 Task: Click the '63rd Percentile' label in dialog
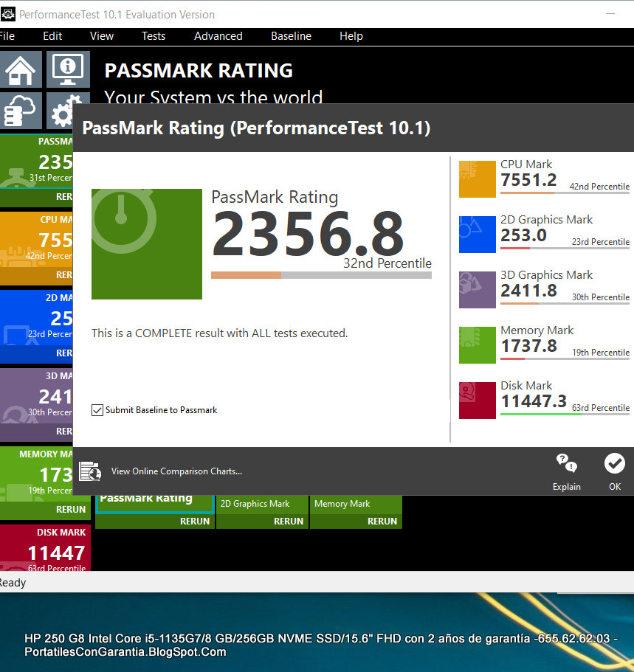click(x=601, y=408)
